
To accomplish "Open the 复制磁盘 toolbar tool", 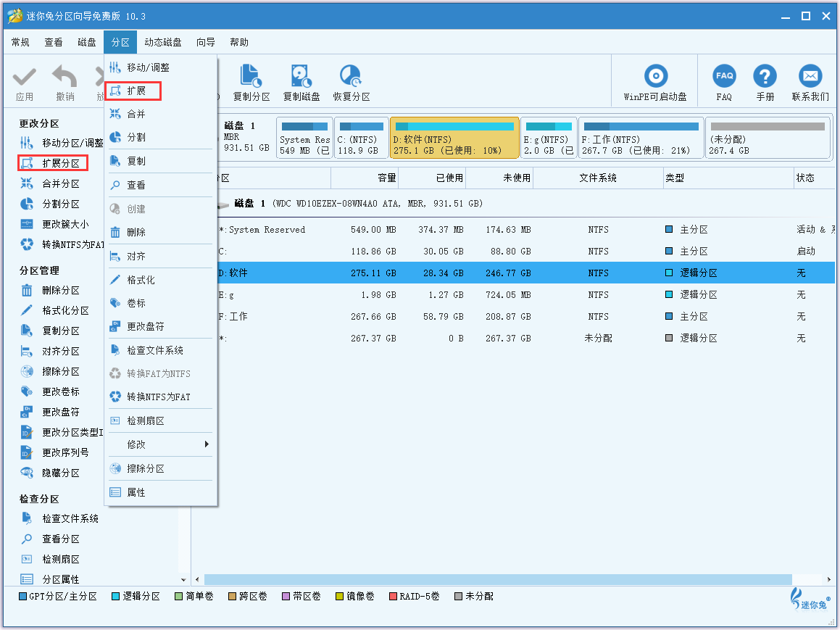I will click(301, 83).
